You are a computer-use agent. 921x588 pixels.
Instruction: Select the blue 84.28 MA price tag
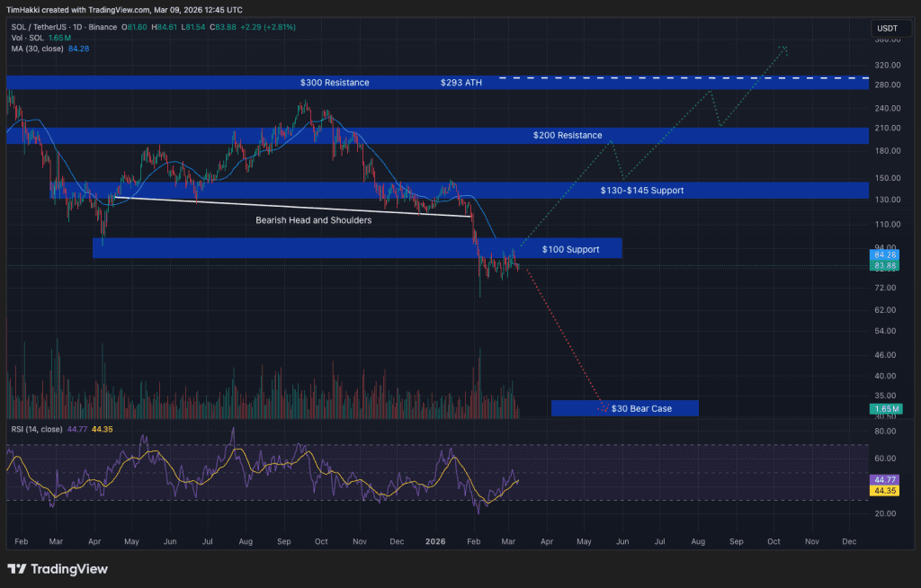tap(884, 255)
